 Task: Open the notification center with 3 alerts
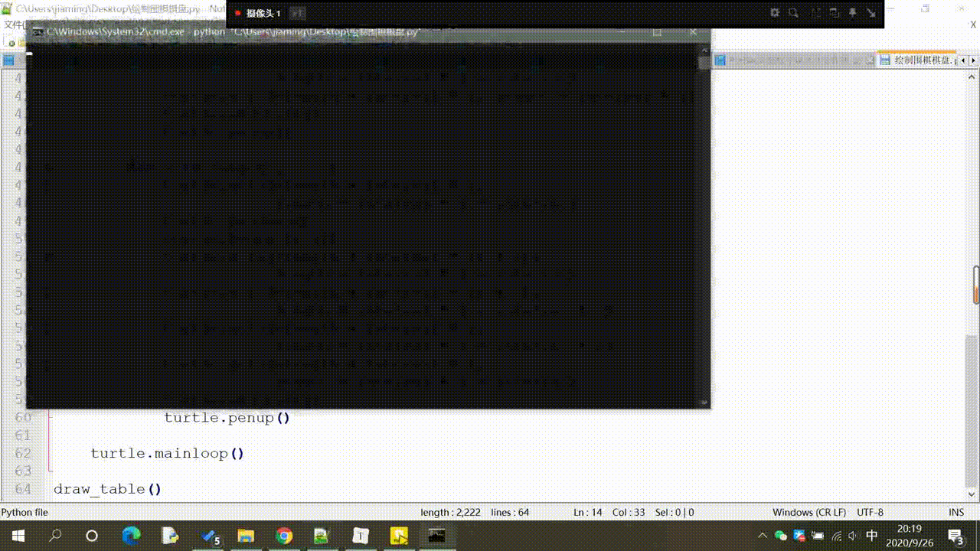pos(955,536)
